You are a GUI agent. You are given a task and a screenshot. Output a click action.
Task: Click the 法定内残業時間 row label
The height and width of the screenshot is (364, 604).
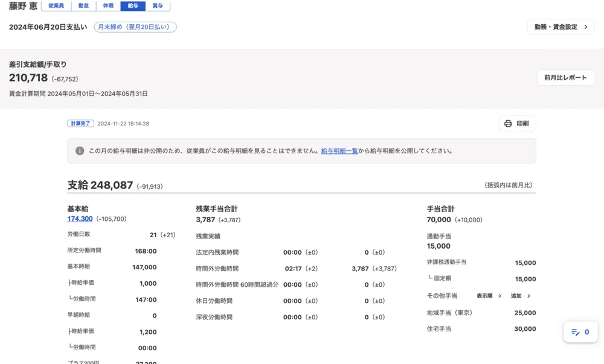pos(217,252)
